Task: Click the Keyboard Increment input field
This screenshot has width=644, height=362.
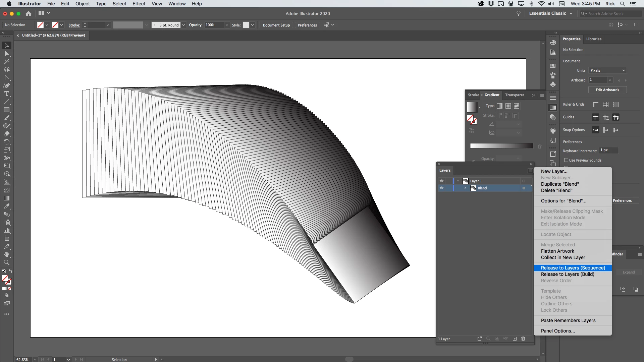Action: [x=608, y=150]
